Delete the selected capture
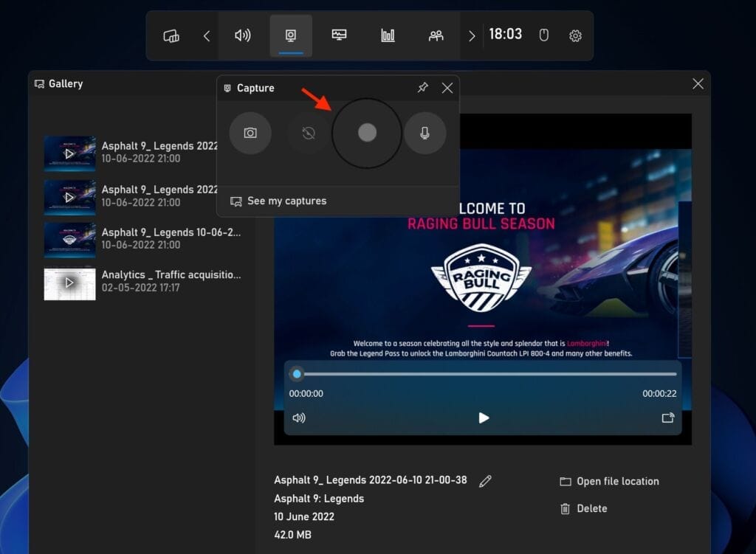The height and width of the screenshot is (554, 756). click(x=583, y=509)
